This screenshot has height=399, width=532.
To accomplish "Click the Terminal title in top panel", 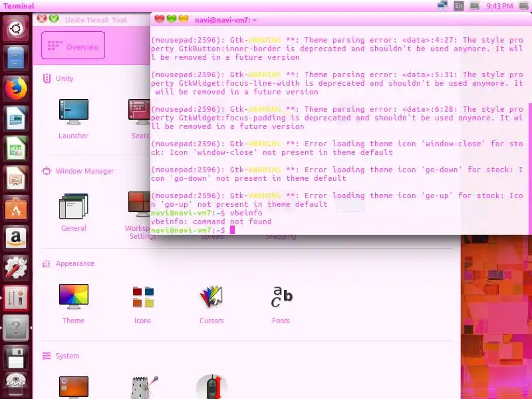I will pos(19,6).
